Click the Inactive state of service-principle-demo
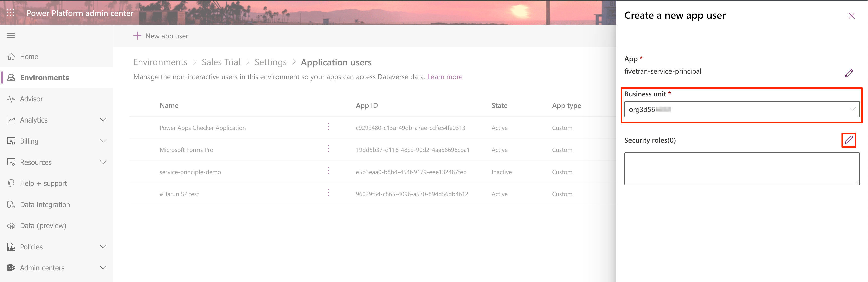Viewport: 868px width, 282px height. [x=501, y=172]
